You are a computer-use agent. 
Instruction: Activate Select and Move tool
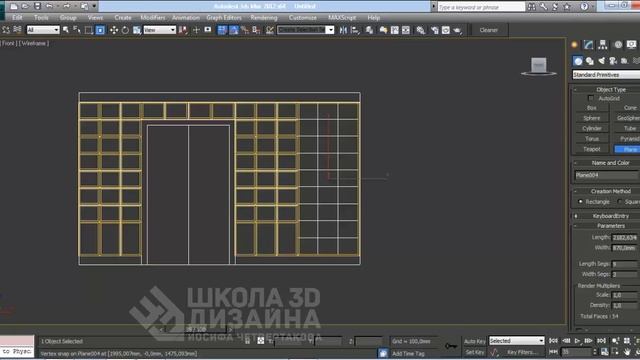coord(113,30)
